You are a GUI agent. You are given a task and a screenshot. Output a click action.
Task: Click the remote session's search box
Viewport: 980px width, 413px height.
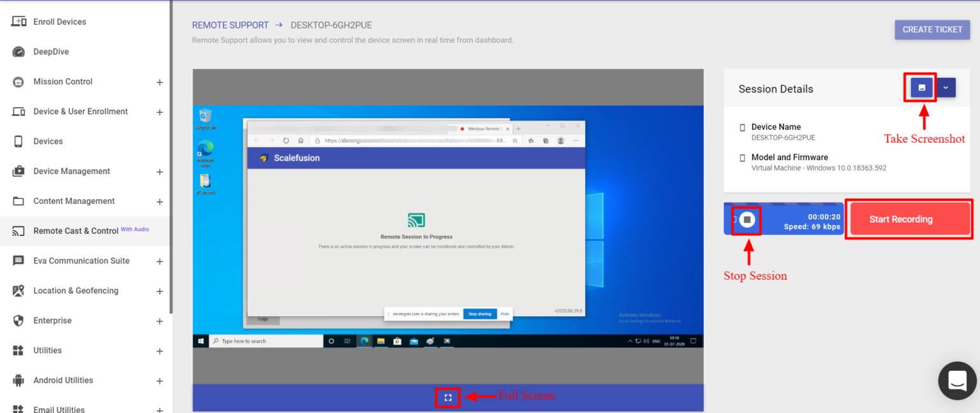(268, 340)
